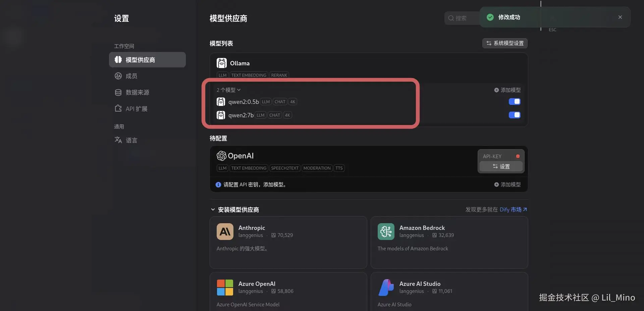
Task: Click the brain icon beside 模型供应商
Action: click(118, 60)
